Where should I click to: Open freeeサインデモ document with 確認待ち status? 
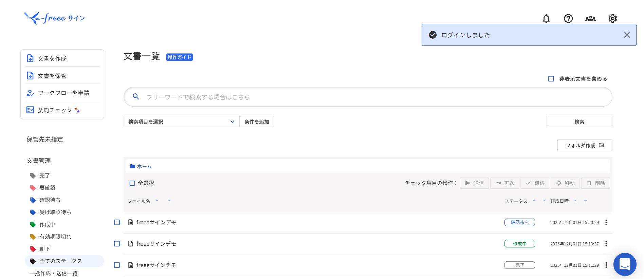[x=156, y=222]
